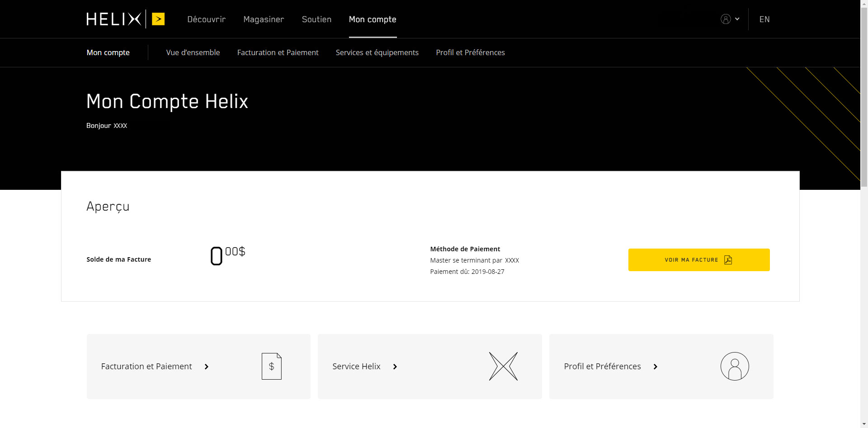The height and width of the screenshot is (428, 868).
Task: Click the scrollbar down arrow
Action: point(864,424)
